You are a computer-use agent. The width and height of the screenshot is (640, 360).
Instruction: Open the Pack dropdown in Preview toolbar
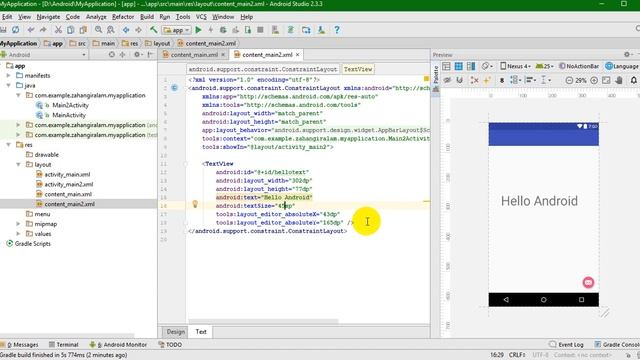click(515, 80)
